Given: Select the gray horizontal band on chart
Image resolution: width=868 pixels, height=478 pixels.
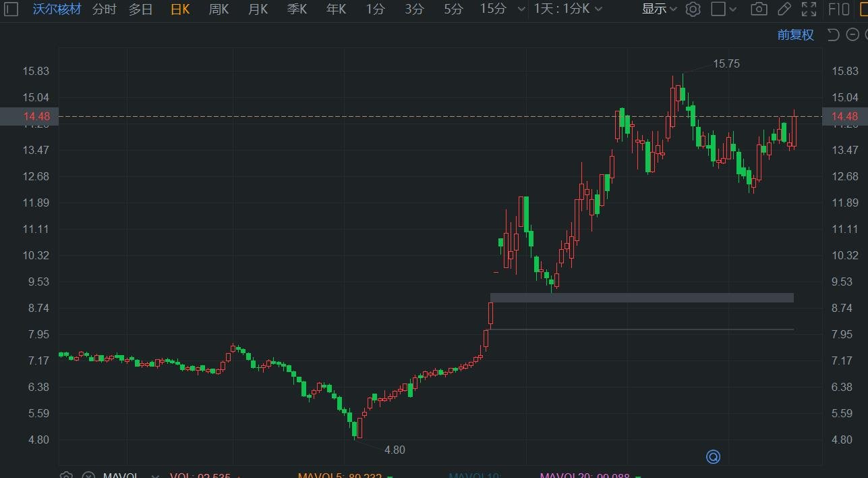Looking at the screenshot, I should 641,298.
